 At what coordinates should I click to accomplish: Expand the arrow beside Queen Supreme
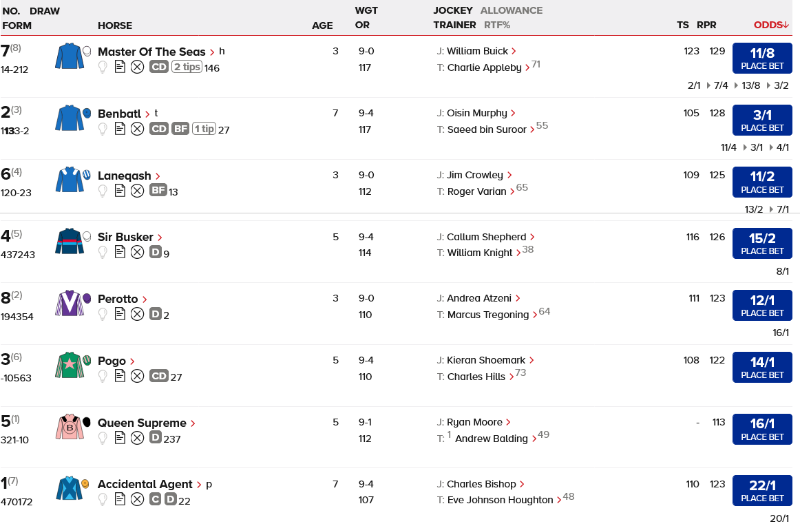[192, 423]
